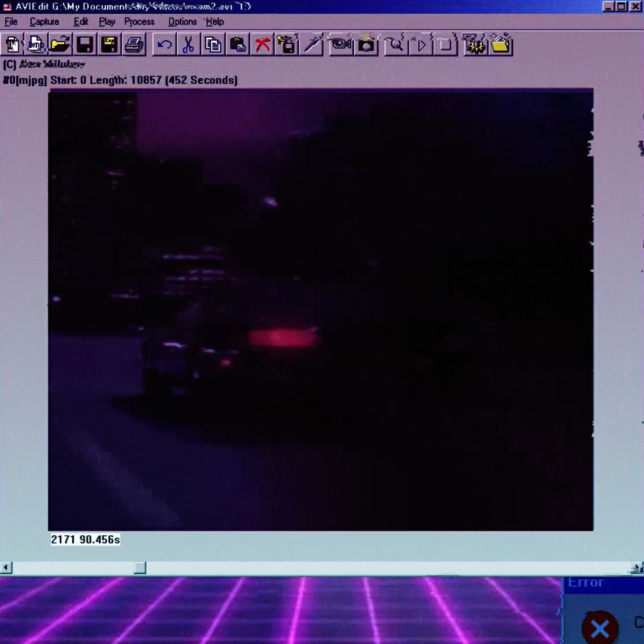Screen dimensions: 644x644
Task: Click the blue Undo arrow icon
Action: point(164,45)
